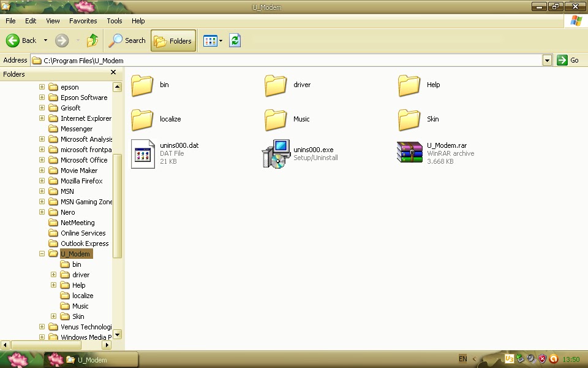Expand the Nero tree node

coord(42,212)
